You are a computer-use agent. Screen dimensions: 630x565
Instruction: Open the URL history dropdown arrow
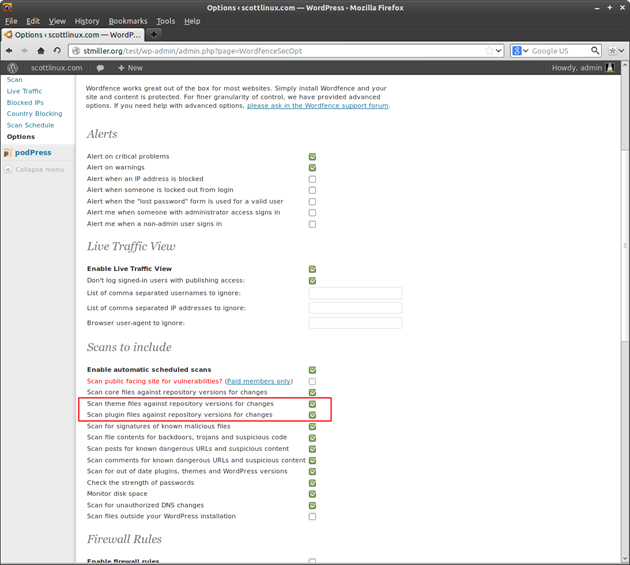point(500,50)
